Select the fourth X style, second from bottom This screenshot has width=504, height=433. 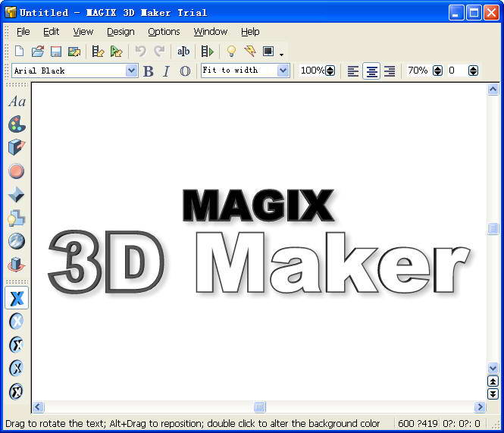(x=17, y=369)
